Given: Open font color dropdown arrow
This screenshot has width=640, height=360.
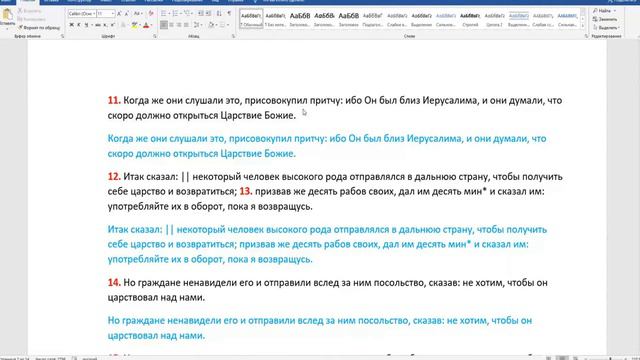Looking at the screenshot, I should (x=151, y=25).
